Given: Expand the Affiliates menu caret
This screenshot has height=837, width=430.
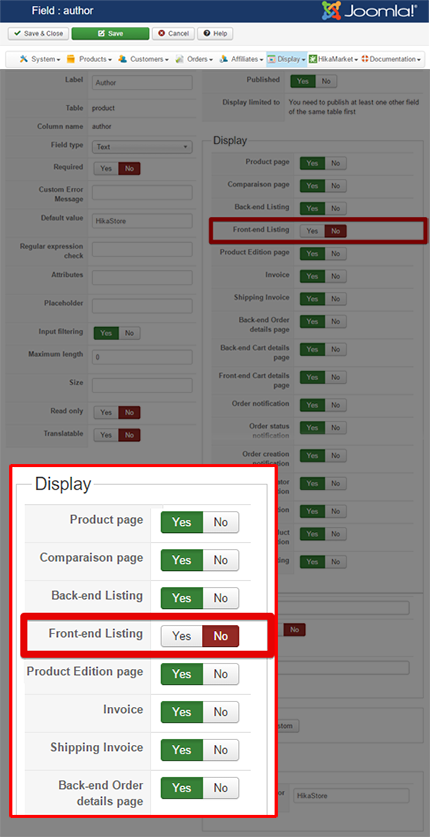Looking at the screenshot, I should [x=261, y=59].
